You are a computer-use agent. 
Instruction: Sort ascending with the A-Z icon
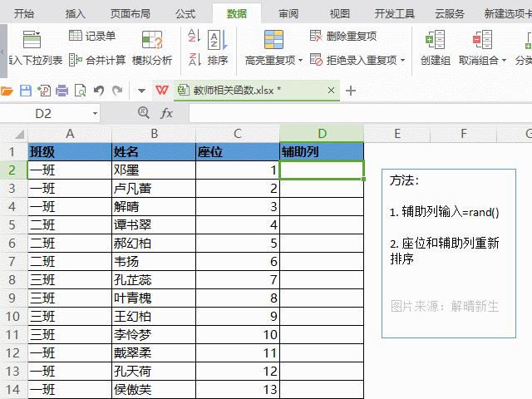195,36
